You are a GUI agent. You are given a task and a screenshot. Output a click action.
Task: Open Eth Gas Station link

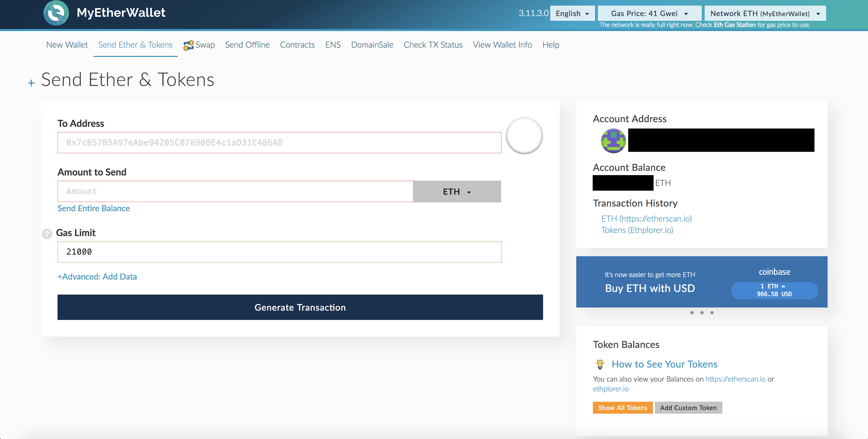point(735,25)
